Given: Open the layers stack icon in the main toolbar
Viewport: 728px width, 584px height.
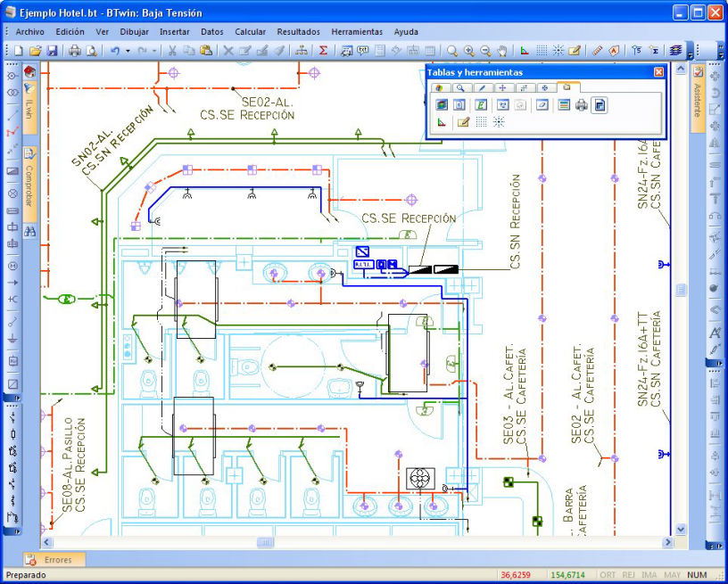Looking at the screenshot, I should [x=676, y=51].
